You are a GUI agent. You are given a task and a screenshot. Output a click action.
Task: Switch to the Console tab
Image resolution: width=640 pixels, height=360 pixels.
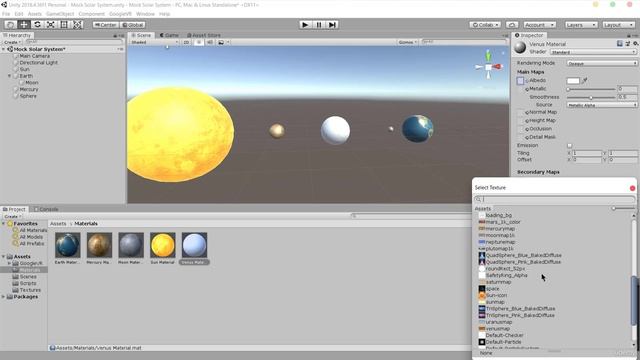(46, 209)
